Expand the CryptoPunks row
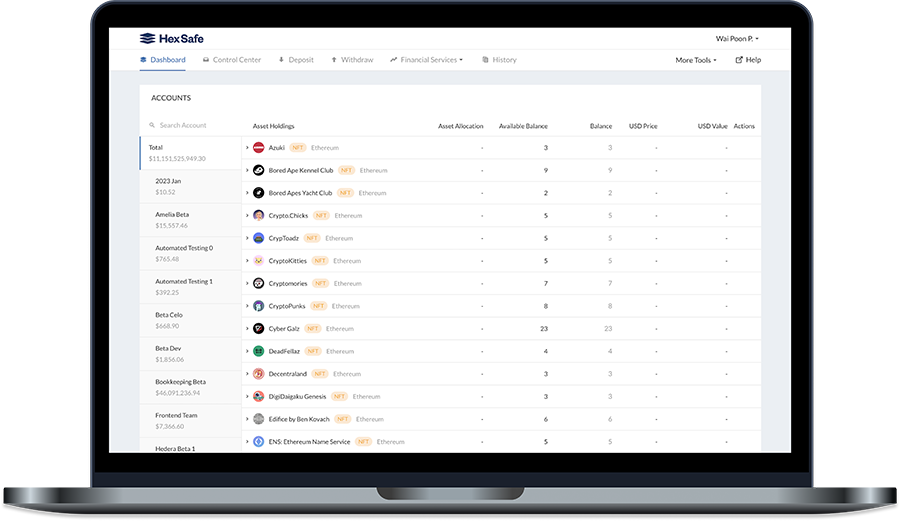This screenshot has width=900, height=521. [x=247, y=306]
